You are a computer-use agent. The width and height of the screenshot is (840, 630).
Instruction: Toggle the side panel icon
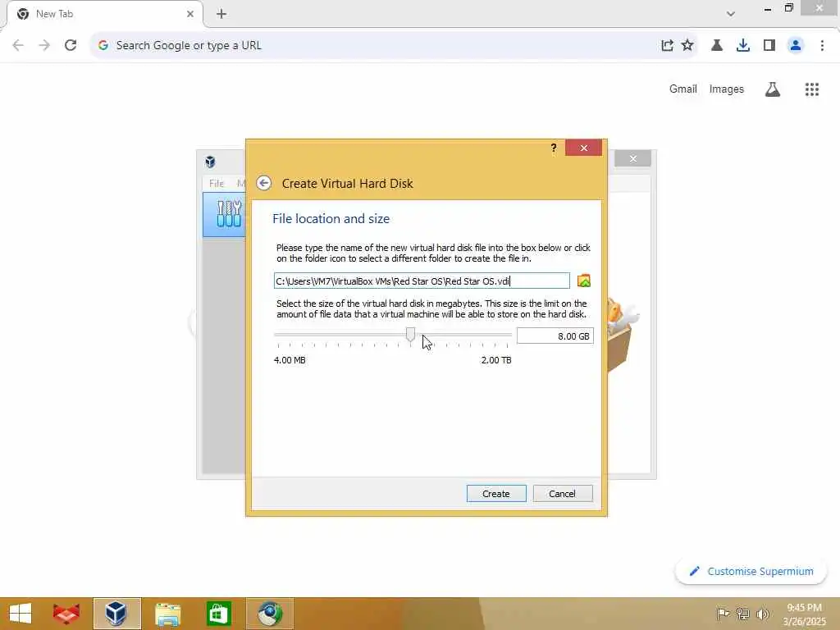click(769, 45)
